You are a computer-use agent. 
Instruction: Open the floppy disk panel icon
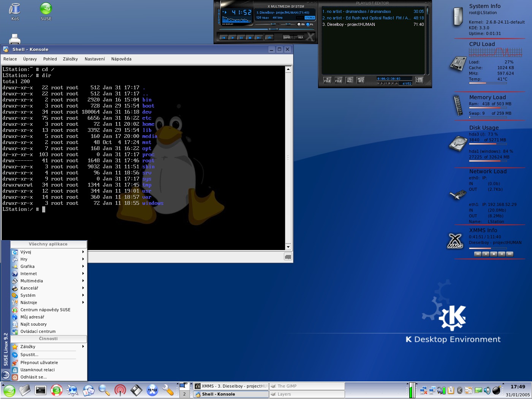[136, 390]
